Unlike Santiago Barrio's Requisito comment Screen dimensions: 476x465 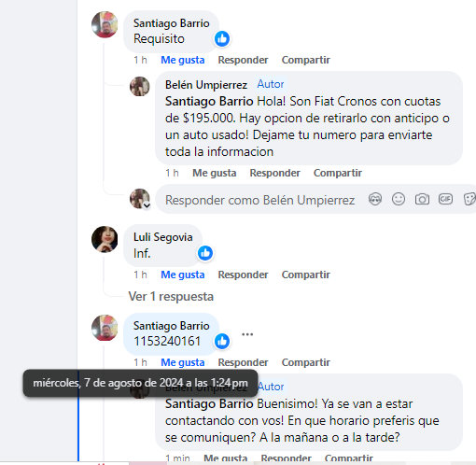pyautogui.click(x=183, y=60)
